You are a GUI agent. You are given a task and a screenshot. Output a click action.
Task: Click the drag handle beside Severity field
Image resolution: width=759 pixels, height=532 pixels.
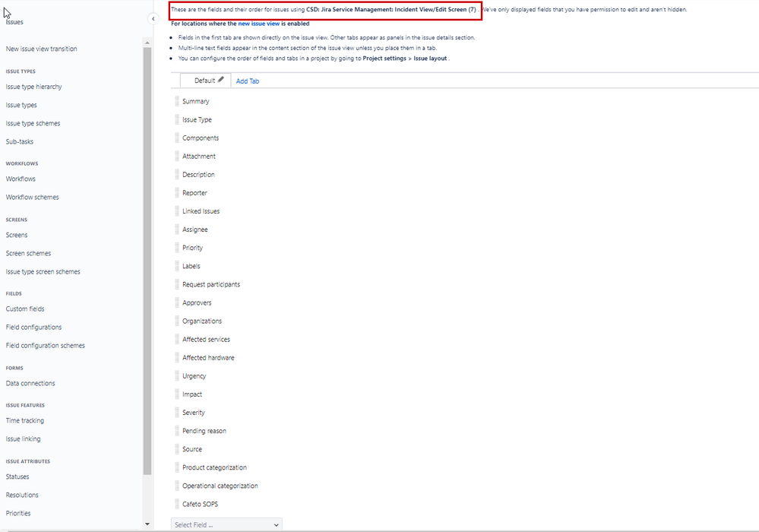(177, 413)
